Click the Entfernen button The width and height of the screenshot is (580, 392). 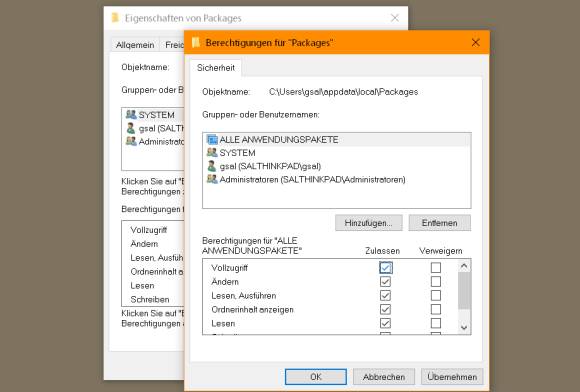point(439,223)
